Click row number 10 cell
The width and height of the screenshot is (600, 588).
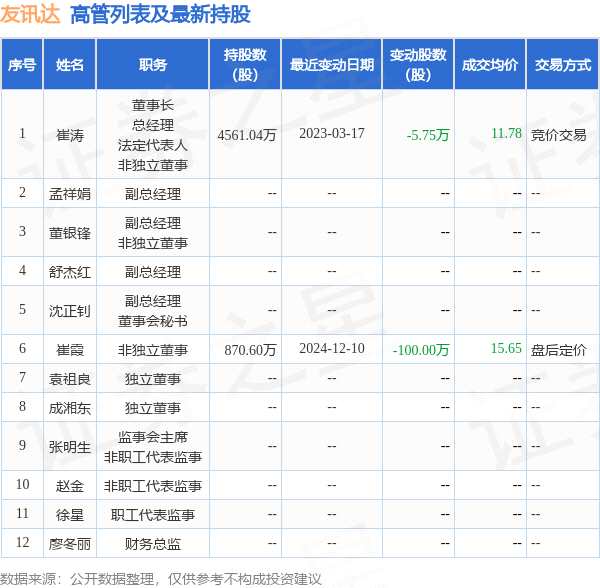coord(23,484)
